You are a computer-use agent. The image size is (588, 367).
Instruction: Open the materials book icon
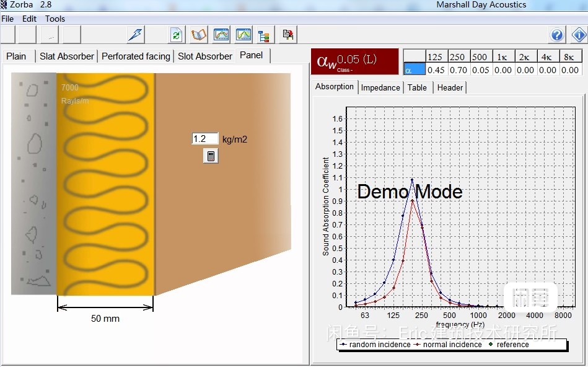coord(199,35)
